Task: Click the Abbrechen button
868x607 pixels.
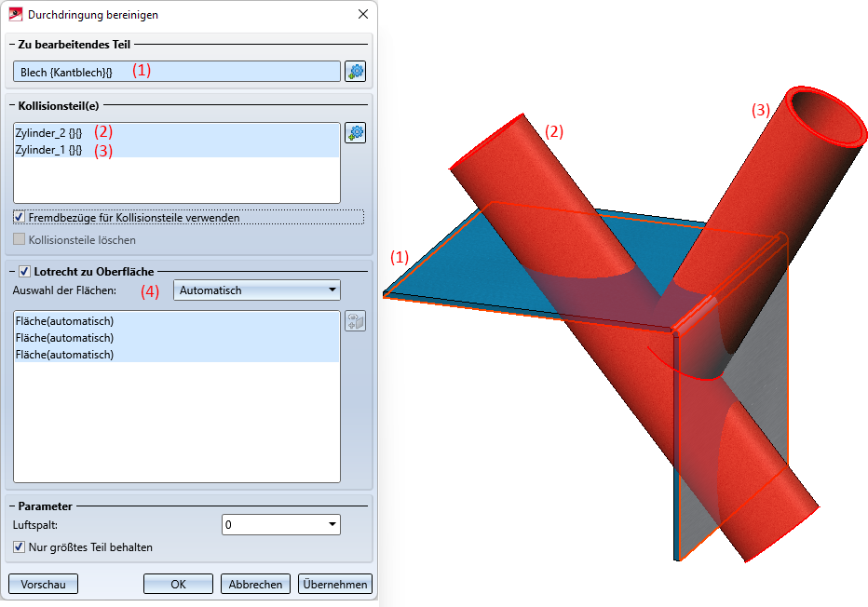Action: click(256, 584)
